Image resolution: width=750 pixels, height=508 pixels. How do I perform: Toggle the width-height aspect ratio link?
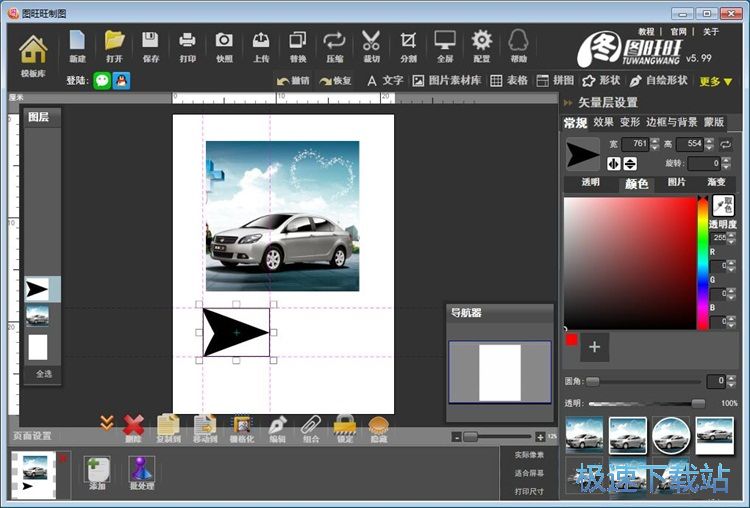coord(726,145)
